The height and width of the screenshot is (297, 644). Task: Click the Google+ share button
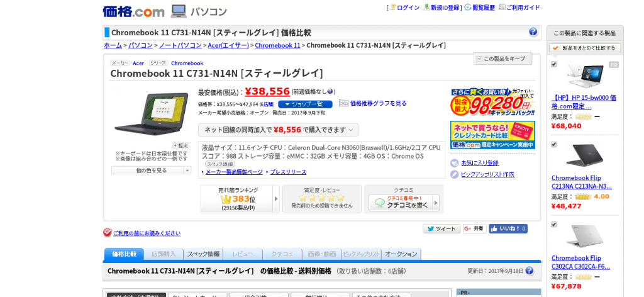tap(475, 229)
